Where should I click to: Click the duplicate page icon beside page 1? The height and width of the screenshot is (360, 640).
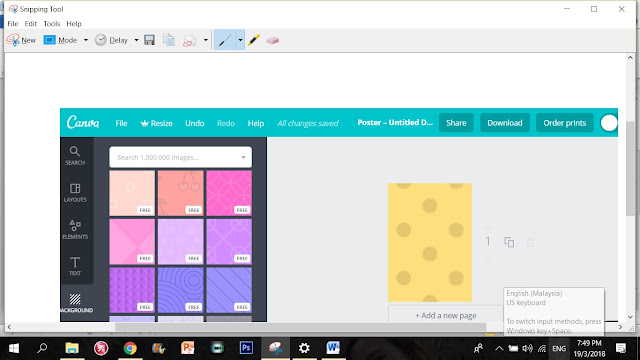[509, 242]
